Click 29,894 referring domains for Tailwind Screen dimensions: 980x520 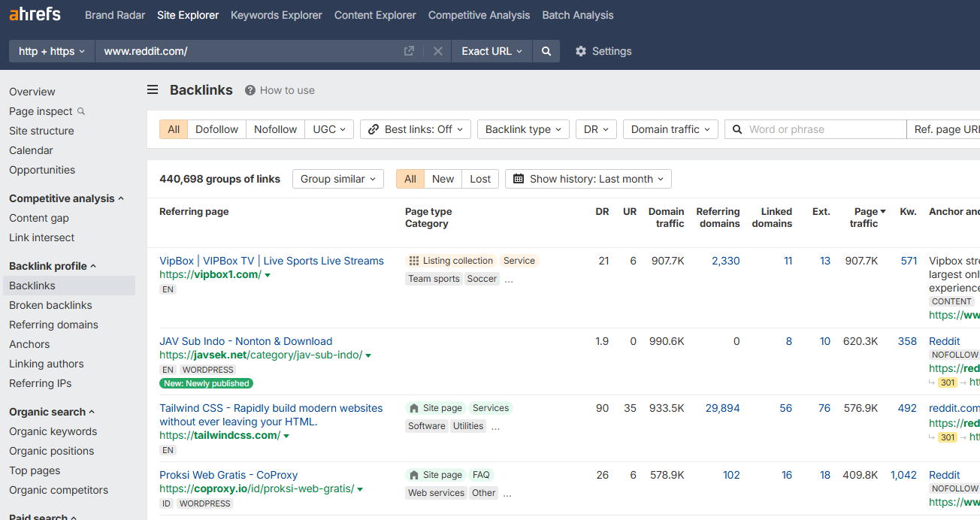click(723, 408)
